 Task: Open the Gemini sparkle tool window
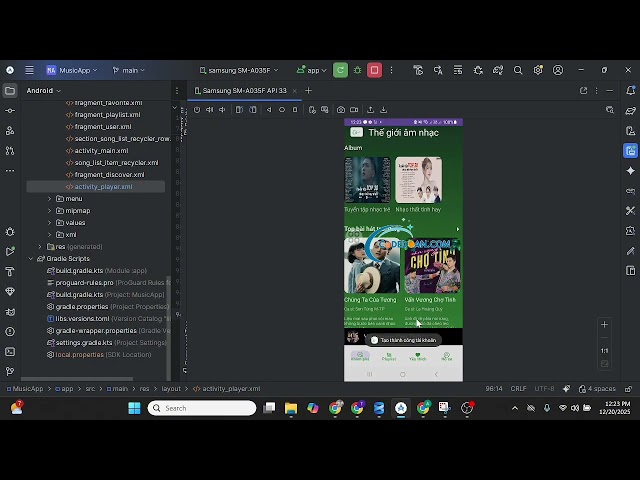(x=631, y=171)
